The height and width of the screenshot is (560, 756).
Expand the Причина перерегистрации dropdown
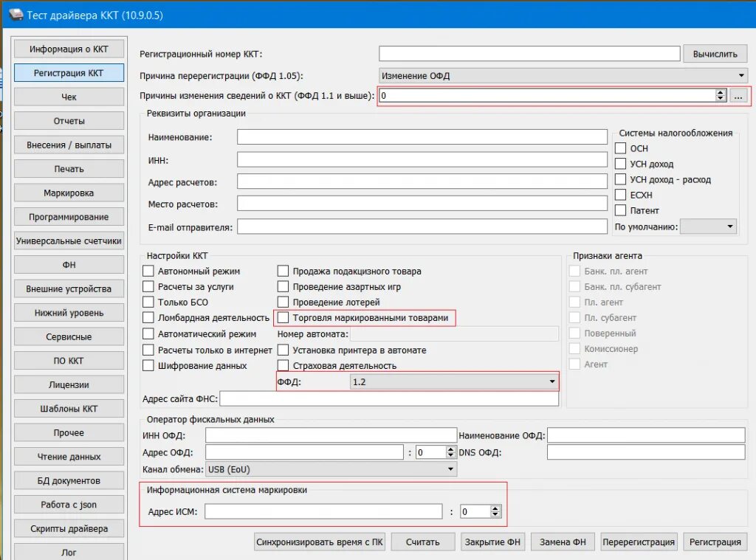tap(563, 76)
